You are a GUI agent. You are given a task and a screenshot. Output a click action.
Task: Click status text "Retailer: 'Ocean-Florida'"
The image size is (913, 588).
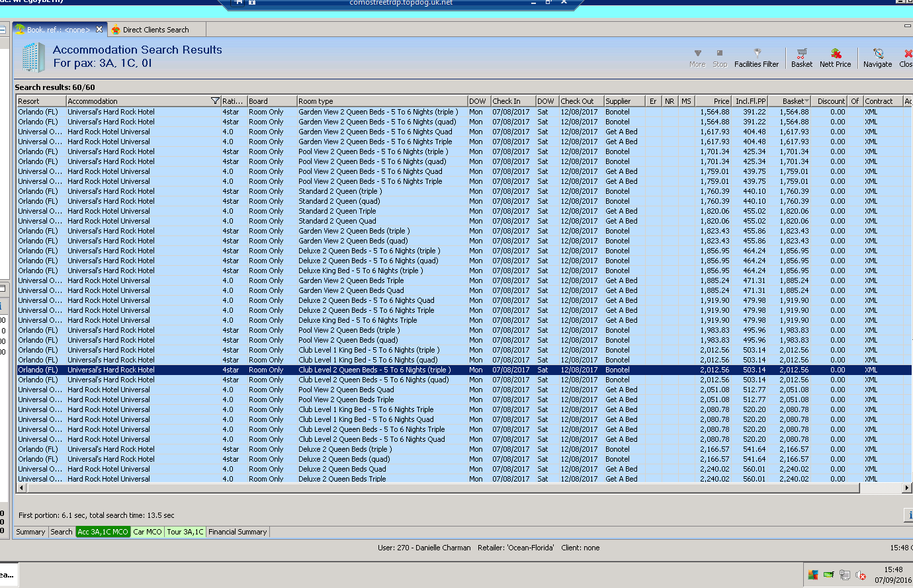click(x=516, y=548)
